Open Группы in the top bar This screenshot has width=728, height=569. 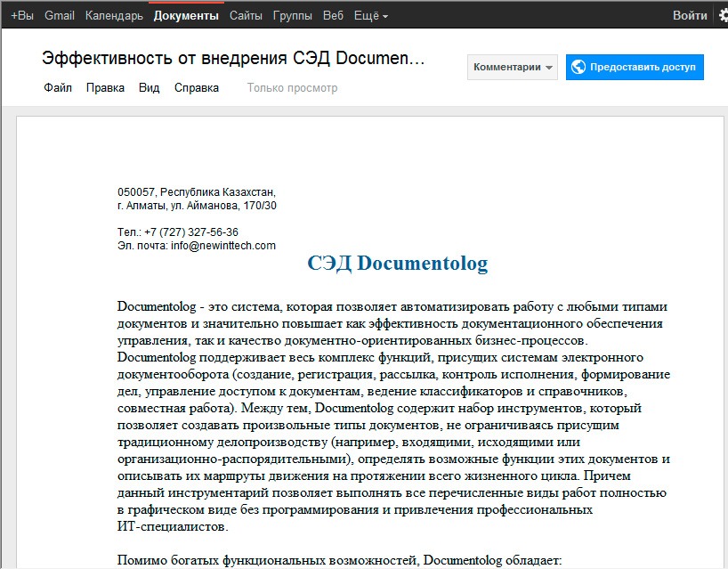coord(293,16)
